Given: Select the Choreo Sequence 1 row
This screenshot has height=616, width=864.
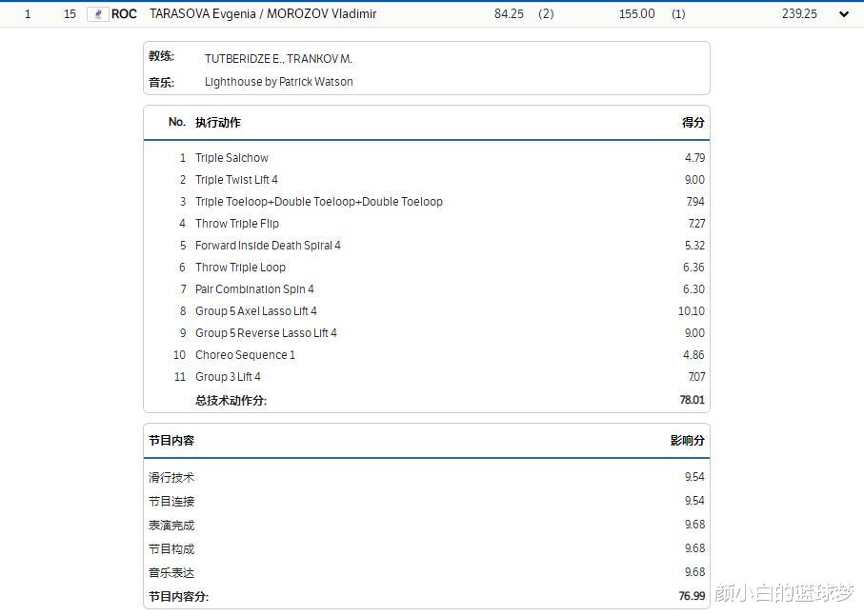Looking at the screenshot, I should coord(427,355).
